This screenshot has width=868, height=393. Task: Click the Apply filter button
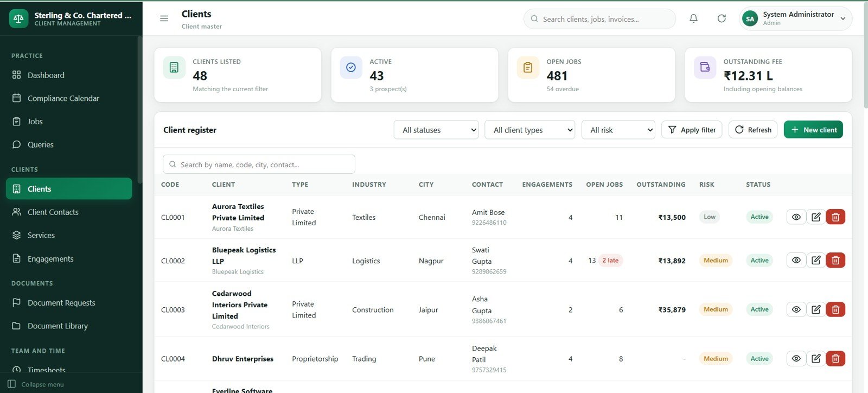pos(692,130)
